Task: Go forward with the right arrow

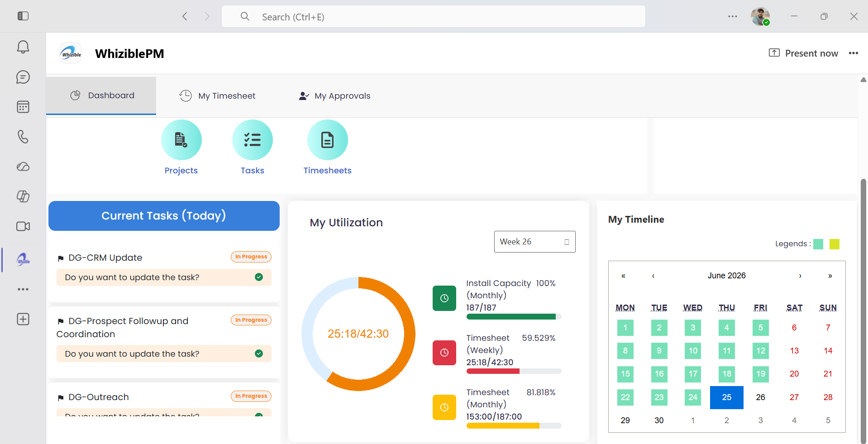Action: click(207, 16)
